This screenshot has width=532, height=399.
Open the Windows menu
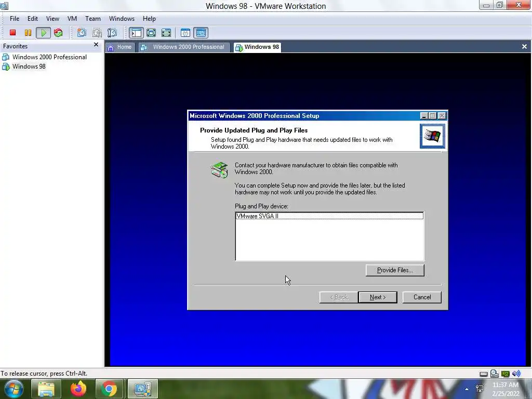click(x=122, y=19)
